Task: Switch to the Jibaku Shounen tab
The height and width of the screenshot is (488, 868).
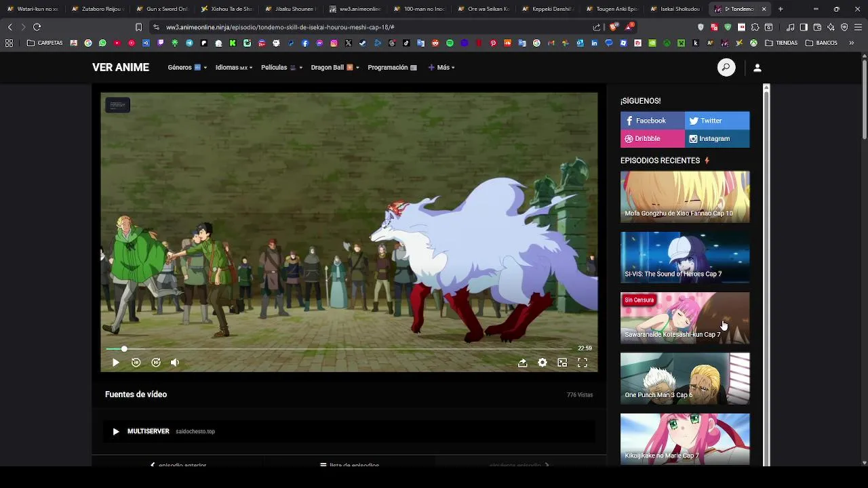Action: (x=292, y=9)
